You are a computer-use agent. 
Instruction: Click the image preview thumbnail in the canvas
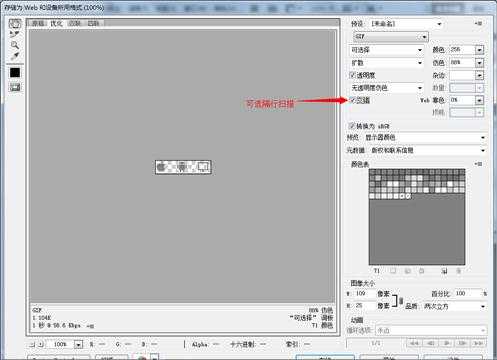pos(183,167)
